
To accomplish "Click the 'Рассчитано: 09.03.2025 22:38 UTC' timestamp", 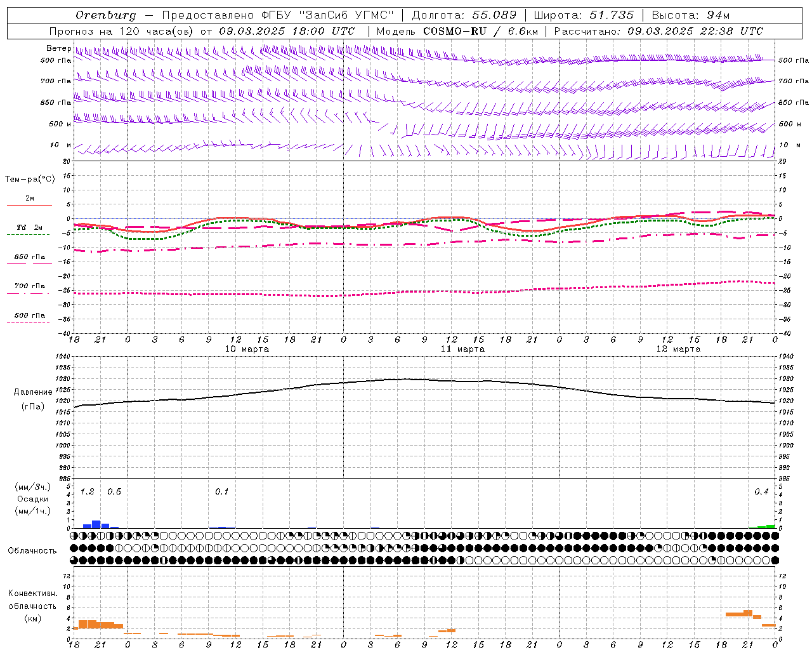I will pyautogui.click(x=658, y=31).
